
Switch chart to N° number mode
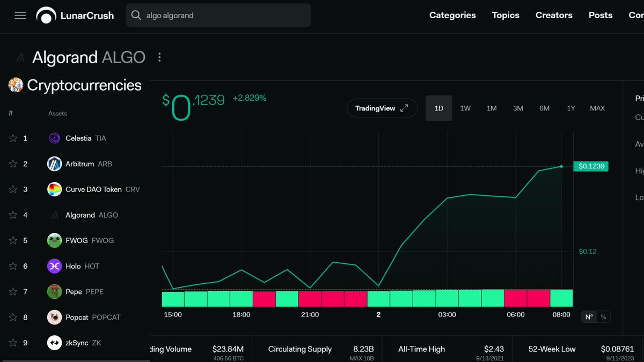(589, 317)
